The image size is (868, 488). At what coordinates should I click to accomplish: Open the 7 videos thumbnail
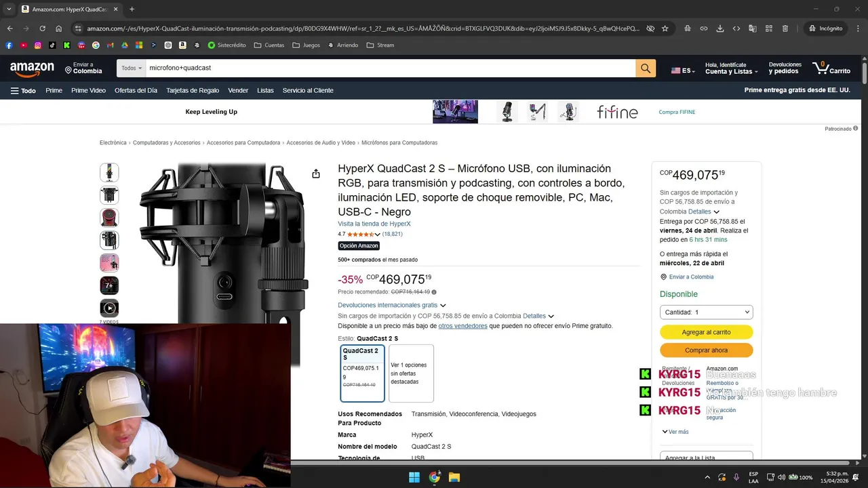pyautogui.click(x=109, y=308)
